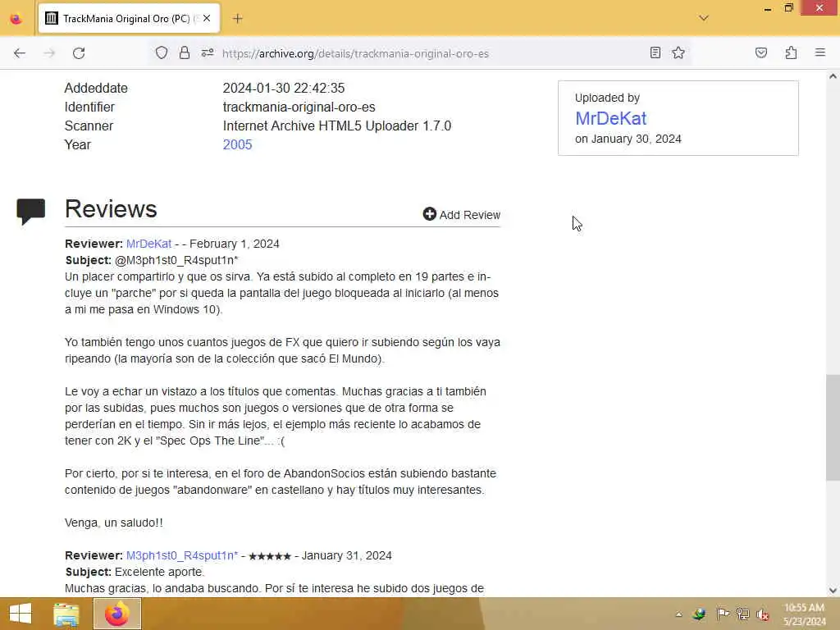Click the Add Review button
Image resolution: width=840 pixels, height=630 pixels.
pos(461,214)
